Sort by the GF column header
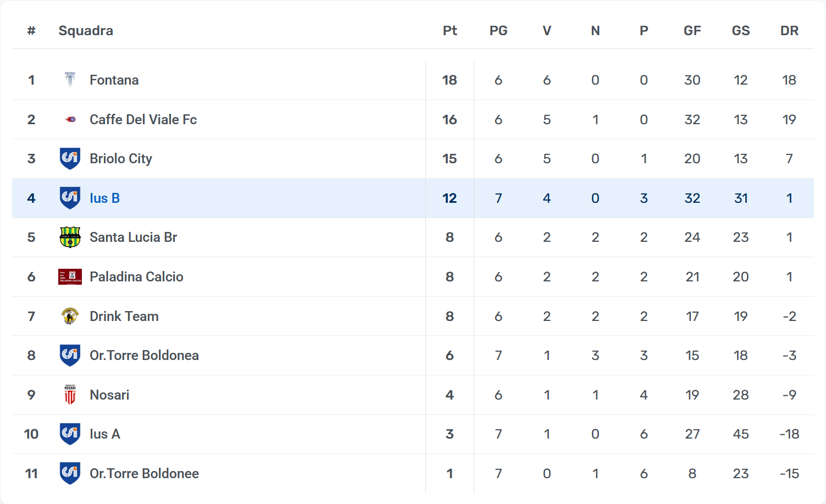 pos(692,31)
